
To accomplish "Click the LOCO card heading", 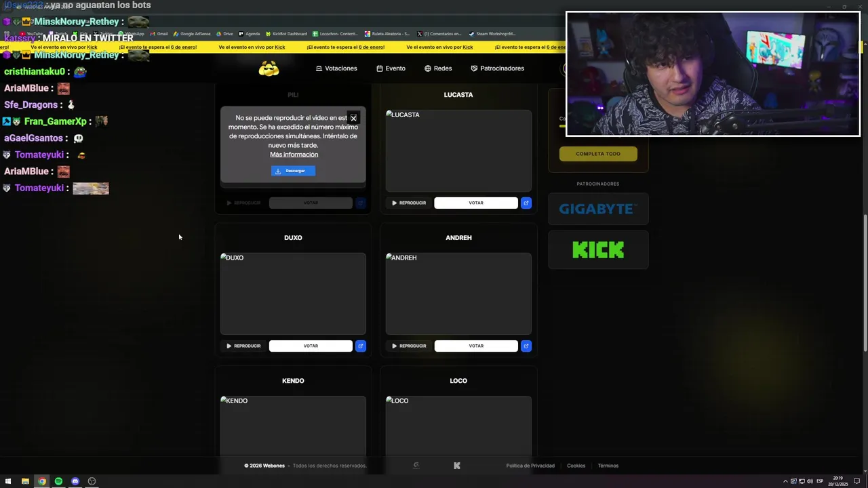I will (458, 381).
